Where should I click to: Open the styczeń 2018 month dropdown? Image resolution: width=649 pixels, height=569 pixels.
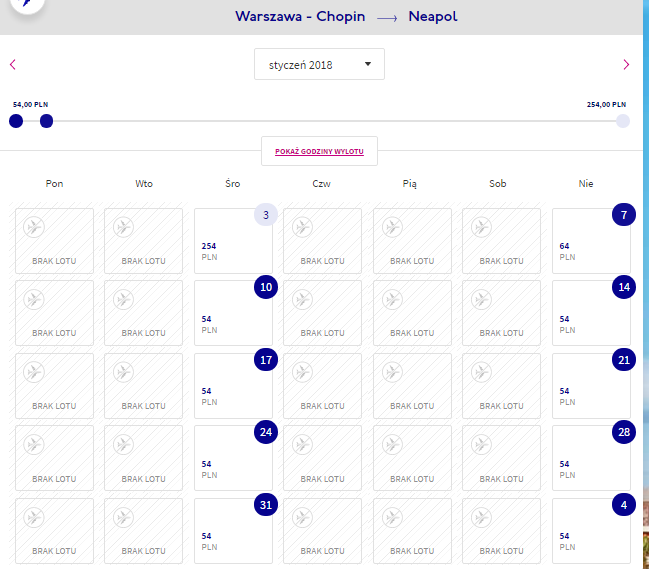point(319,64)
